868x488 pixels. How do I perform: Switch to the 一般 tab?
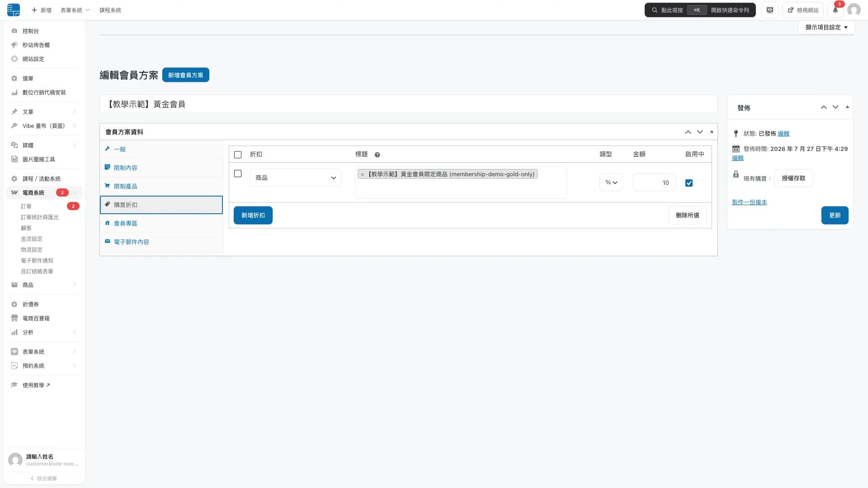[x=161, y=150]
